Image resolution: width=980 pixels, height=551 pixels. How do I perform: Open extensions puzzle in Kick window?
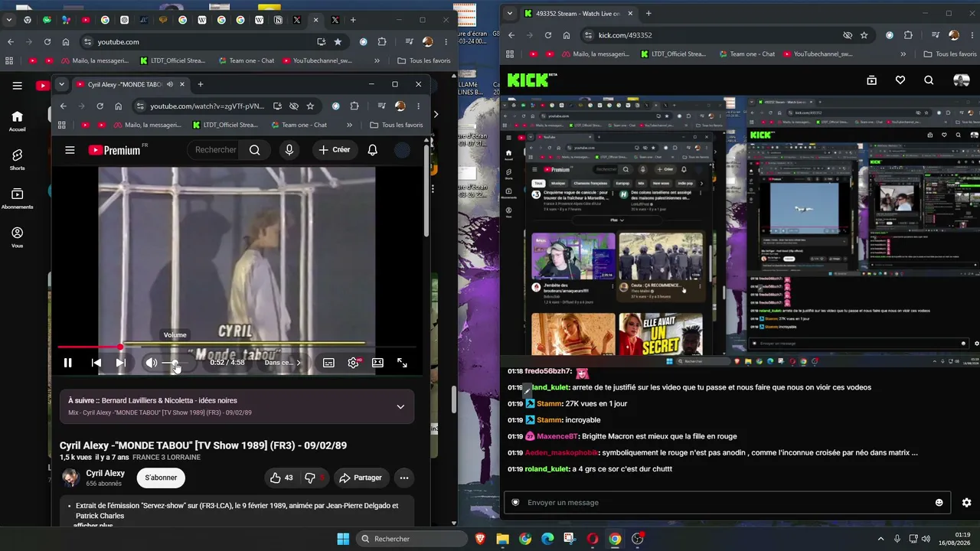click(x=909, y=35)
